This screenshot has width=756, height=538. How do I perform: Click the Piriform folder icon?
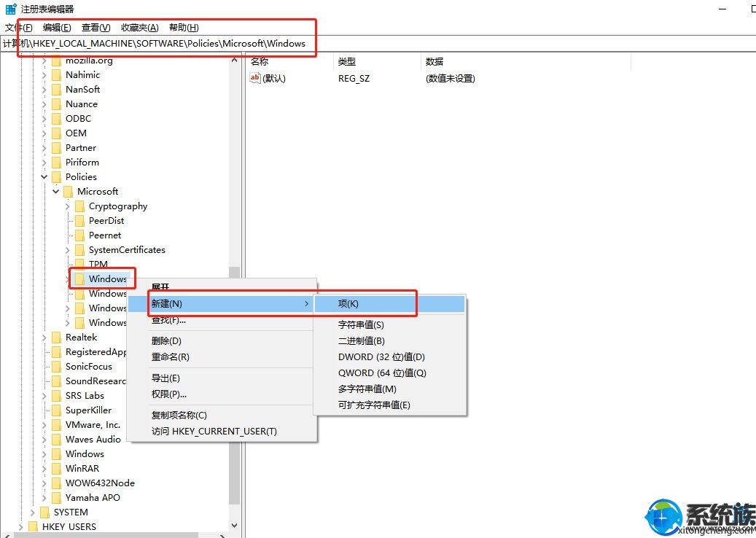tap(56, 163)
